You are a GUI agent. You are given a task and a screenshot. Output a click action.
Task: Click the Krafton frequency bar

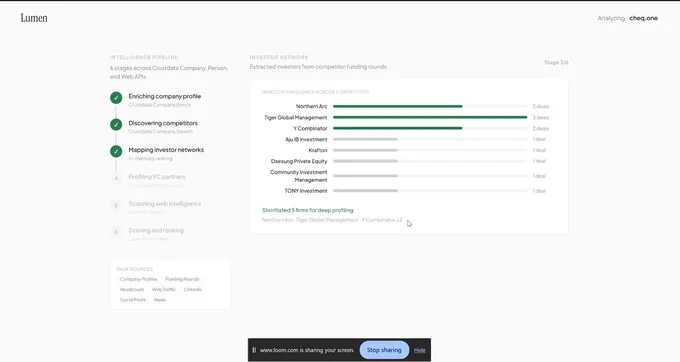(x=430, y=150)
